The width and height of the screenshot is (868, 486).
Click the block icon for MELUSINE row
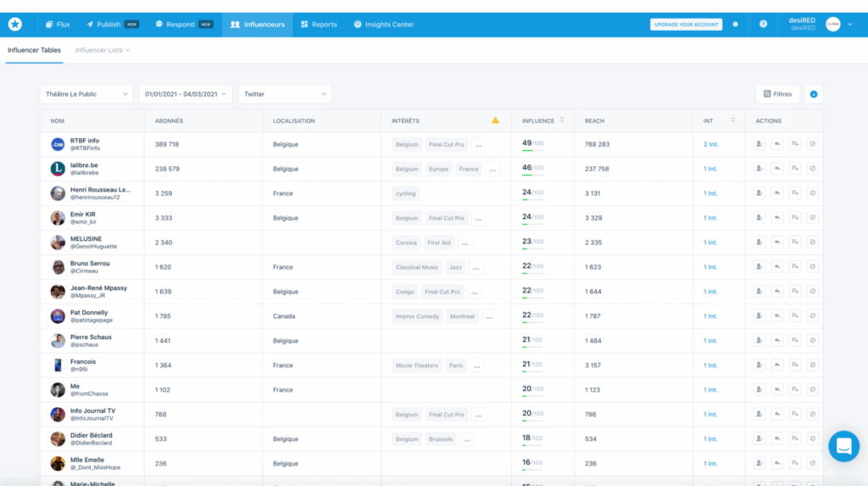[x=812, y=243]
